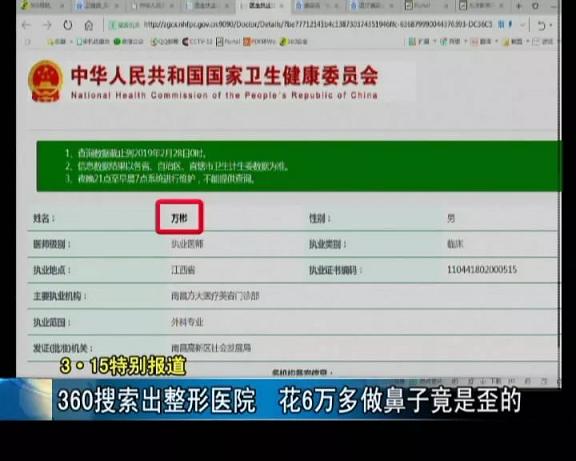Viewport: 576px width, 461px height.
Task: Expand the address bar dropdown arrow
Action: pyautogui.click(x=523, y=25)
